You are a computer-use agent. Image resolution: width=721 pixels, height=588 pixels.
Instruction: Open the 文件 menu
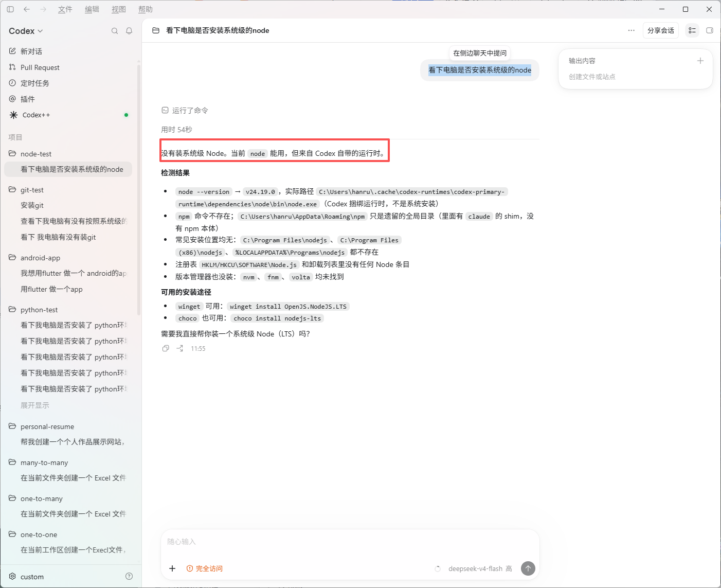click(65, 9)
